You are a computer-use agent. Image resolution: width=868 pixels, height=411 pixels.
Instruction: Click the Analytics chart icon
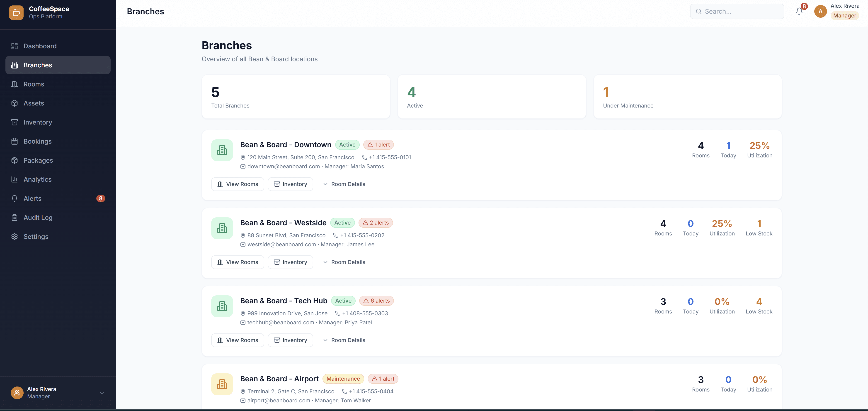click(x=15, y=179)
